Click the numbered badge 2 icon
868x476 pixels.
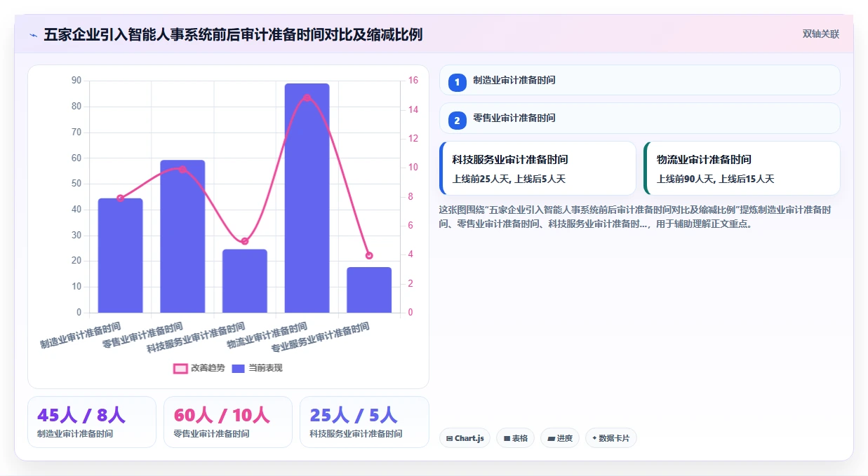click(x=457, y=121)
